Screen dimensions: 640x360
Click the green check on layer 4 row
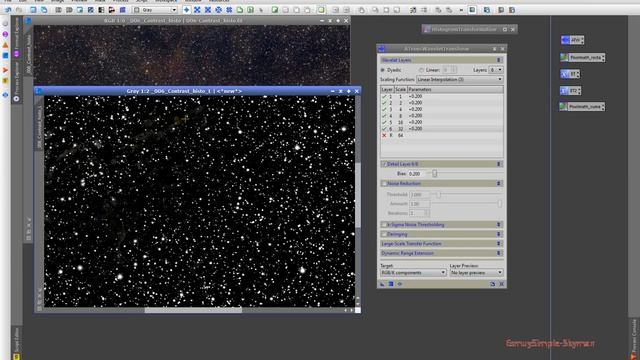pos(384,116)
